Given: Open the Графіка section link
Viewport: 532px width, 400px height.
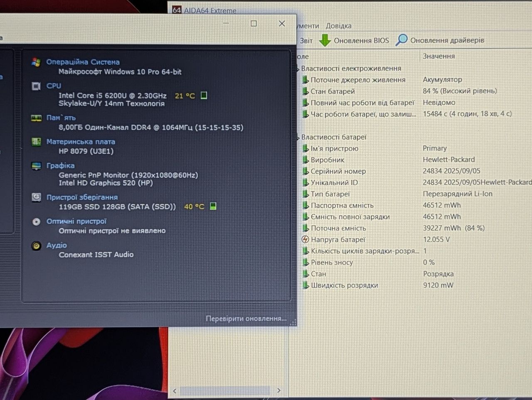Looking at the screenshot, I should click(60, 165).
